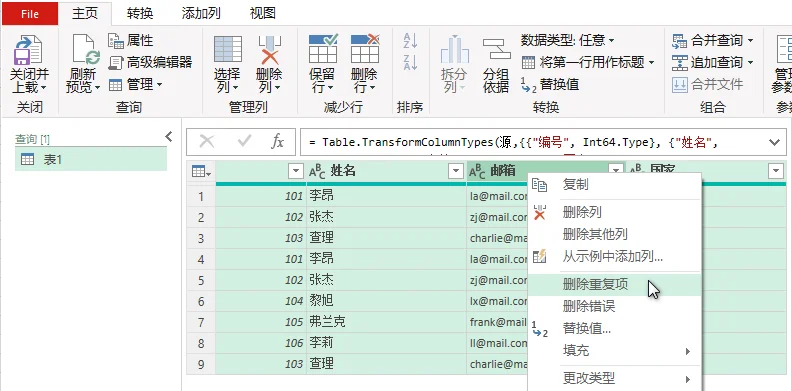The image size is (792, 391).
Task: Select the 邮箱 column header
Action: [546, 172]
